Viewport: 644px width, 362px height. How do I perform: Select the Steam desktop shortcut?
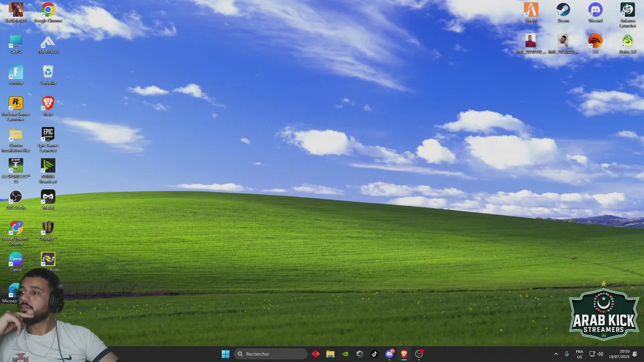tap(563, 13)
